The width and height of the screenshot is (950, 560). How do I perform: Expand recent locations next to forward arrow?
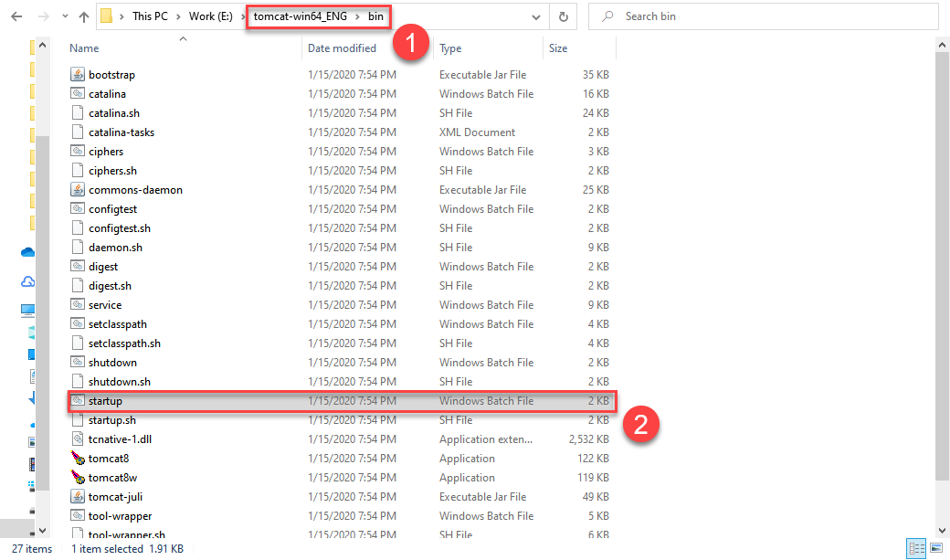(64, 16)
